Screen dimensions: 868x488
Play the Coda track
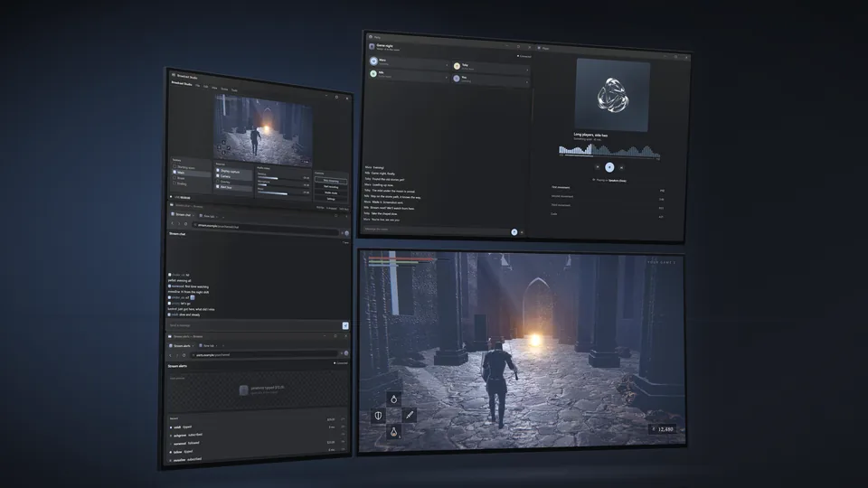tap(608, 215)
